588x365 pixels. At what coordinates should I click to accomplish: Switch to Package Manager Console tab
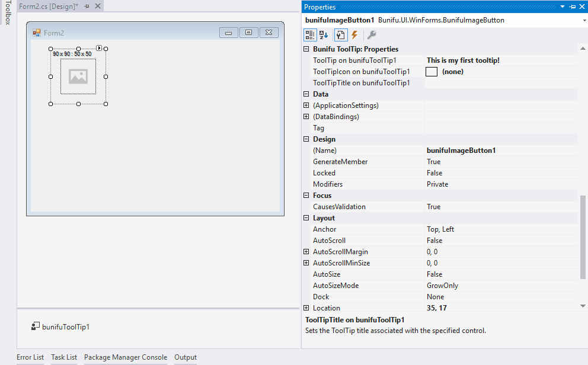click(x=126, y=357)
